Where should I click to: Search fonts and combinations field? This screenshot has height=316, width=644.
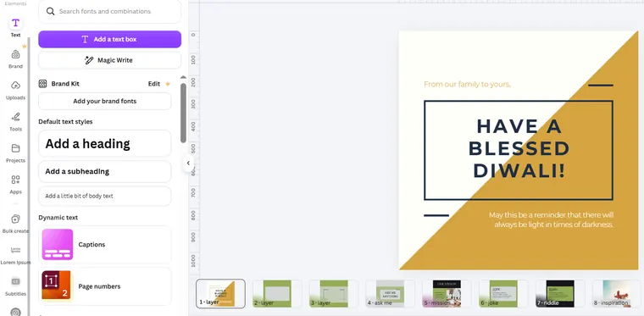tap(109, 12)
